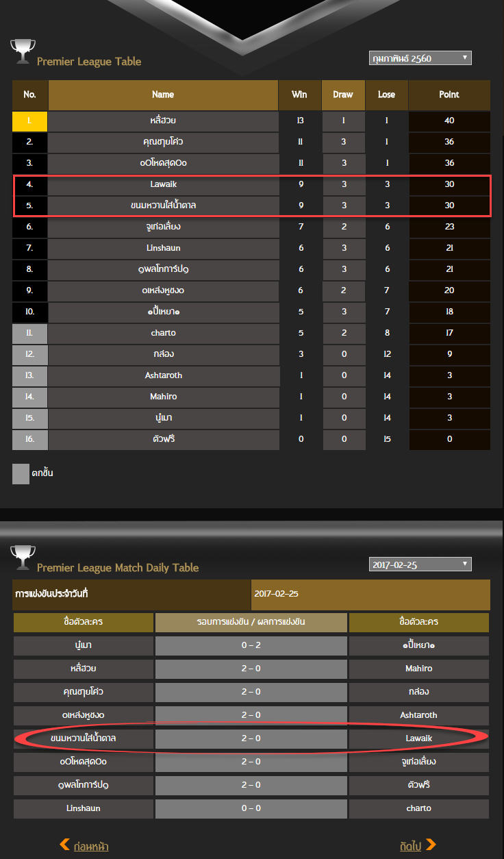Click the trophy icon beside Premier League Table
This screenshot has width=504, height=859.
pyautogui.click(x=23, y=51)
